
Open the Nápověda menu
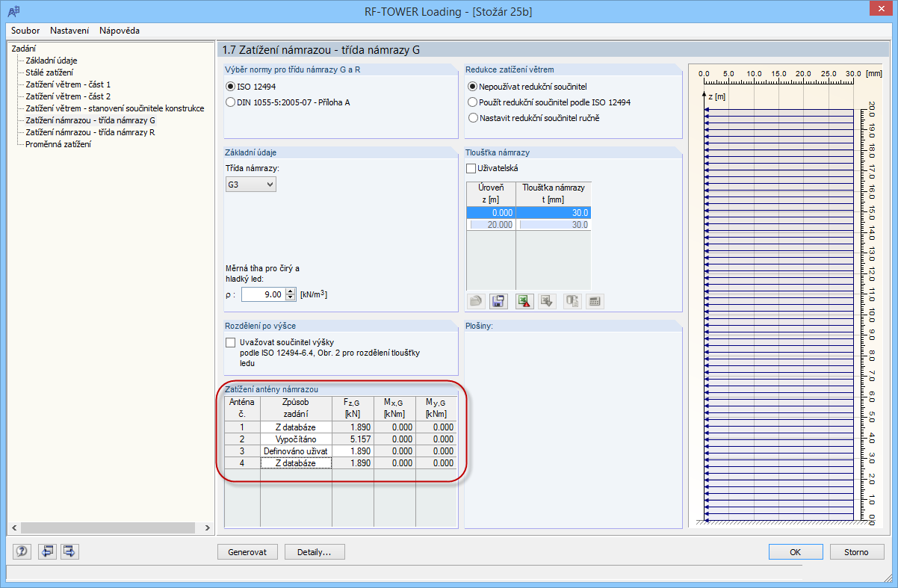(x=120, y=31)
